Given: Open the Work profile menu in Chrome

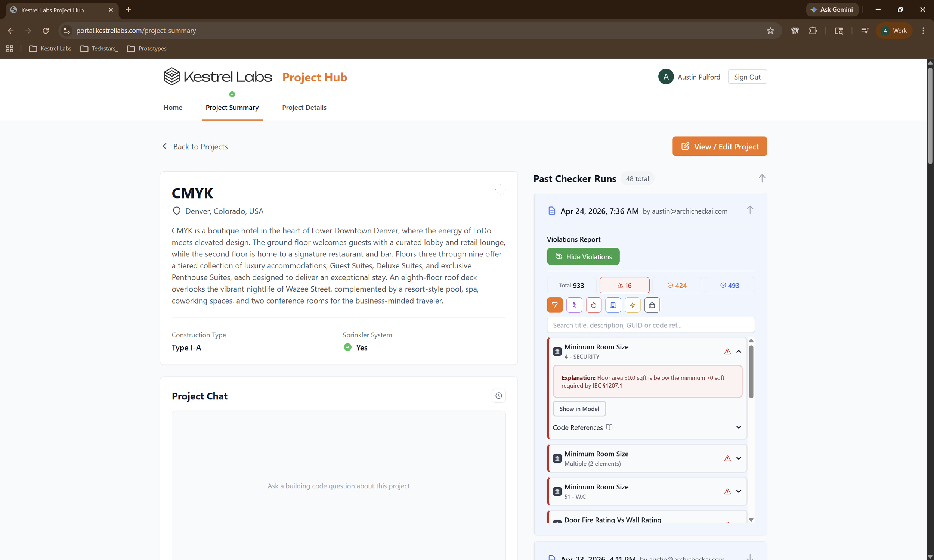Looking at the screenshot, I should click(x=894, y=31).
